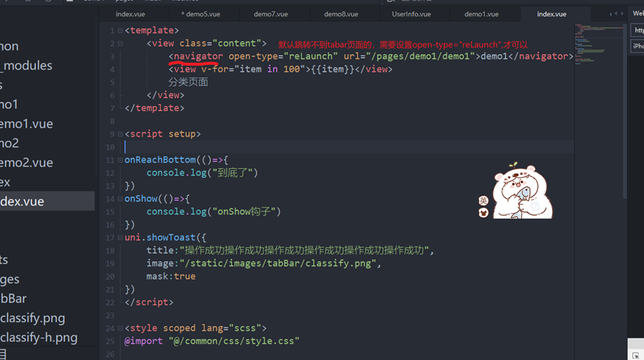Collapse the script setup fold marker on line 9
This screenshot has height=360, width=644.
click(x=120, y=134)
